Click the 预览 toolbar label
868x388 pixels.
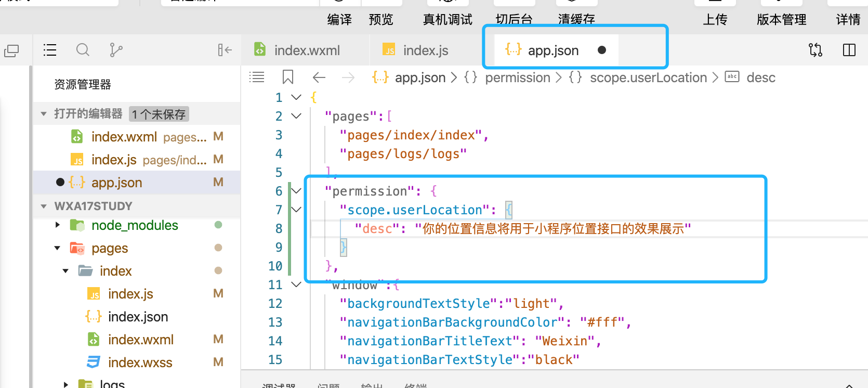tap(381, 20)
